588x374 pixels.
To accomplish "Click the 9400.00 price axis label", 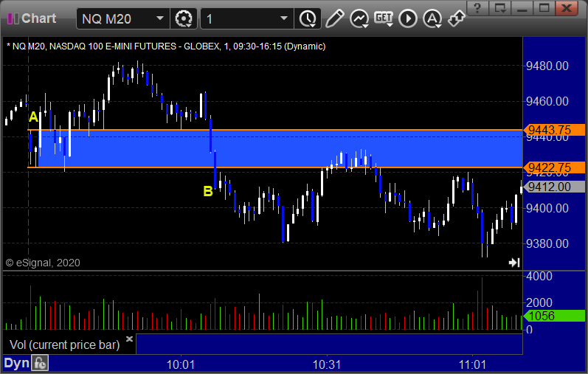I will coord(547,208).
